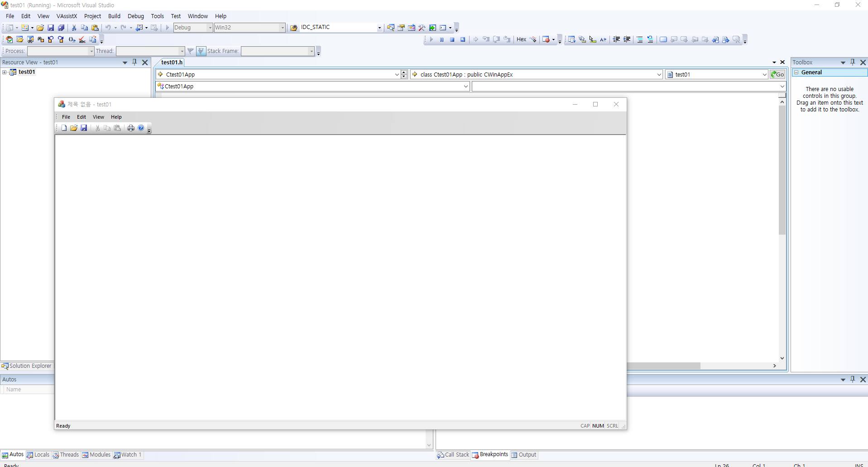Viewport: 868px width, 467px height.
Task: Click the VAssistX spell check abc icon
Action: [82, 39]
